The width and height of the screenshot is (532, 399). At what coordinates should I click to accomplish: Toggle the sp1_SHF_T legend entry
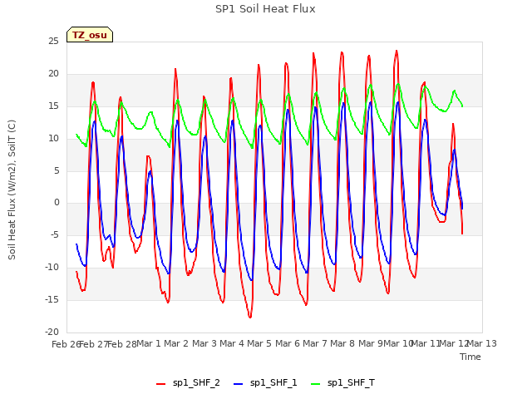coord(342,383)
